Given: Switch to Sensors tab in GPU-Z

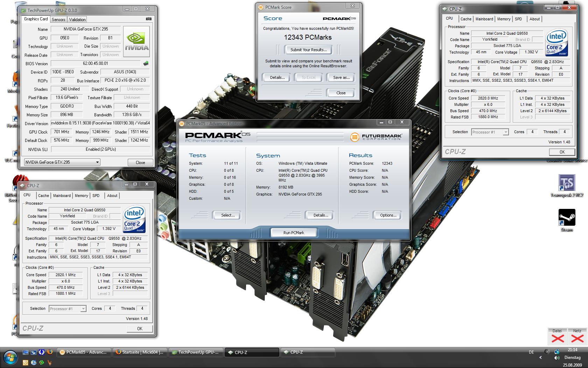Looking at the screenshot, I should coord(58,20).
